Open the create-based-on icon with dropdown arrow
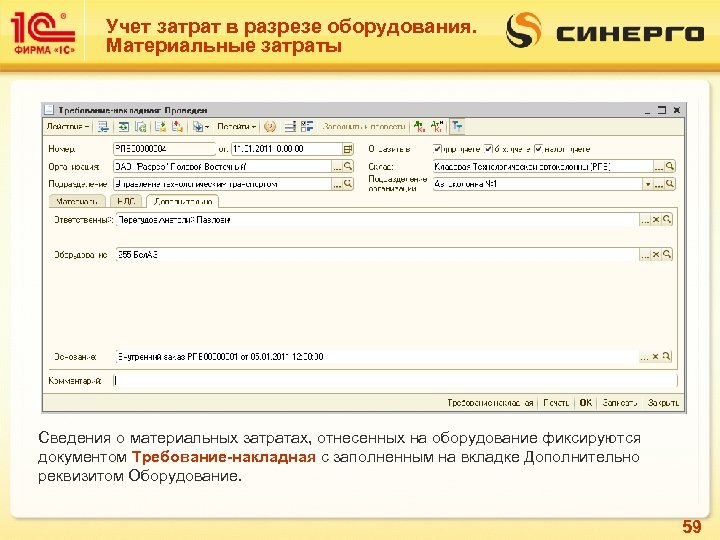This screenshot has width=720, height=540. pos(201,127)
